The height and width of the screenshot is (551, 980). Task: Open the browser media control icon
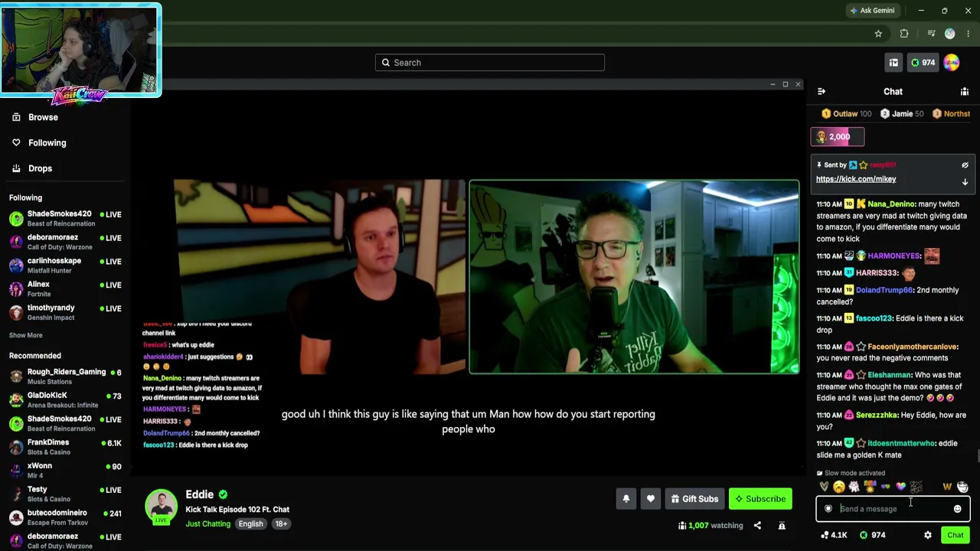click(931, 34)
